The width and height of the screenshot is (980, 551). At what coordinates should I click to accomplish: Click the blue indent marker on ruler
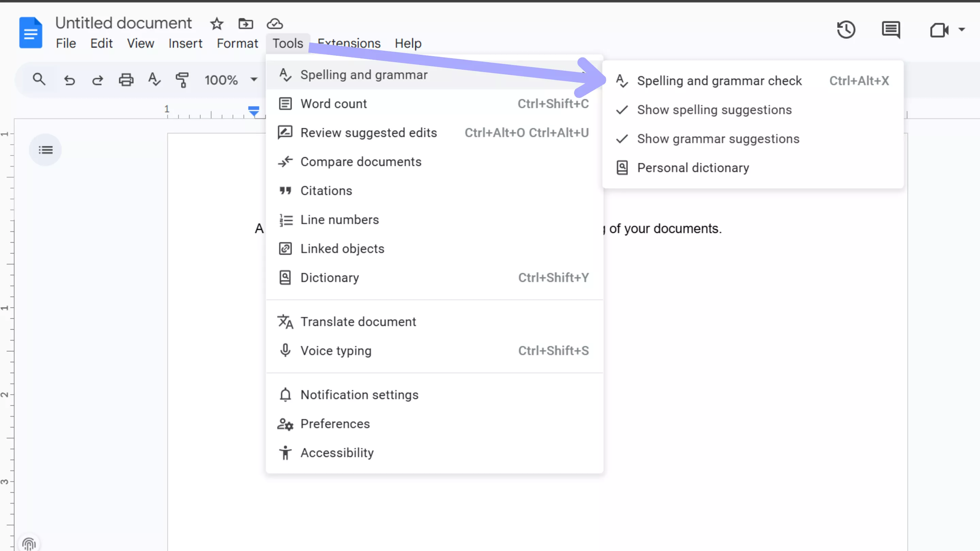[254, 111]
